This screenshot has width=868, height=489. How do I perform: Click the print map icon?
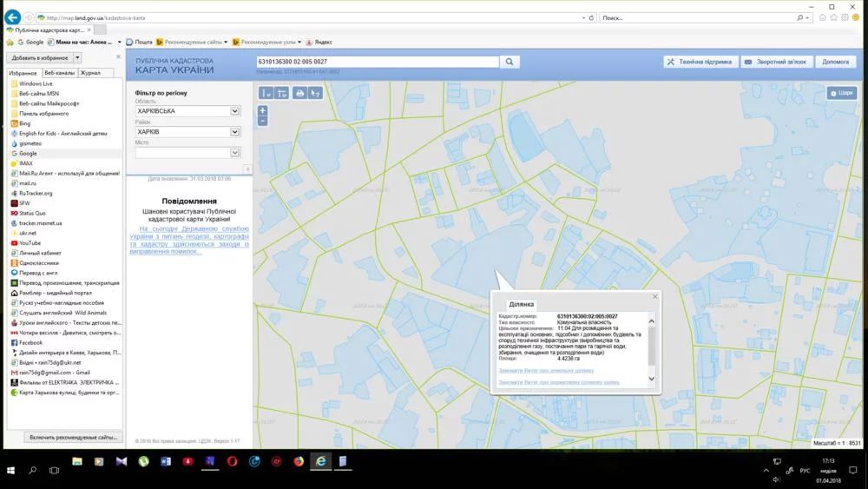[299, 93]
